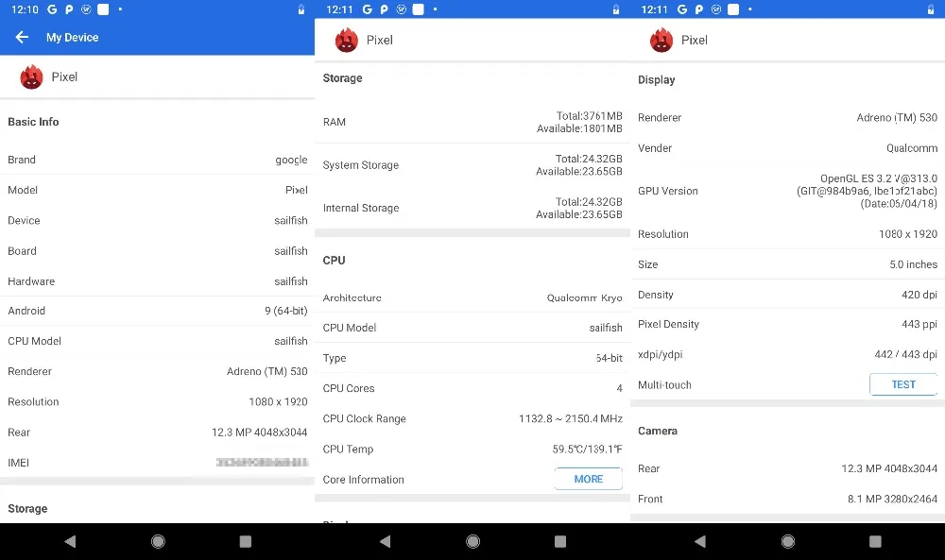945x560 pixels.
Task: Select the CPU Cores 4 row
Action: click(x=472, y=388)
